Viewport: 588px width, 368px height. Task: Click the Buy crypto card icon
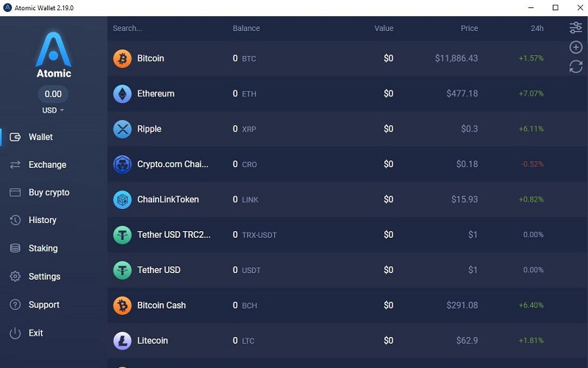pyautogui.click(x=15, y=192)
